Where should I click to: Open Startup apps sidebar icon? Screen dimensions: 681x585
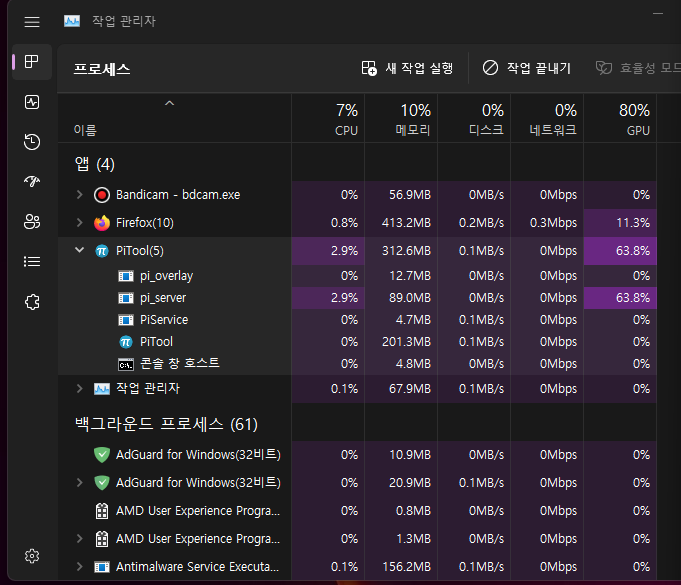click(x=32, y=181)
